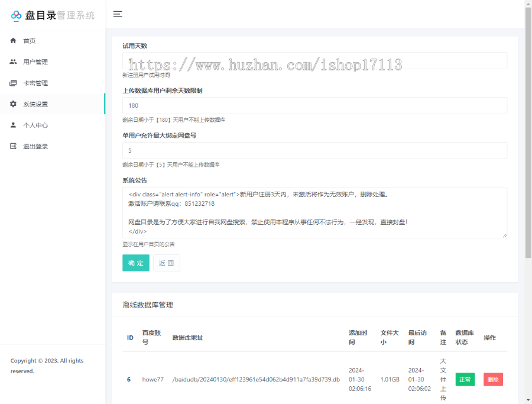Go to 个人中心 menu item
The height and width of the screenshot is (404, 532).
point(53,125)
